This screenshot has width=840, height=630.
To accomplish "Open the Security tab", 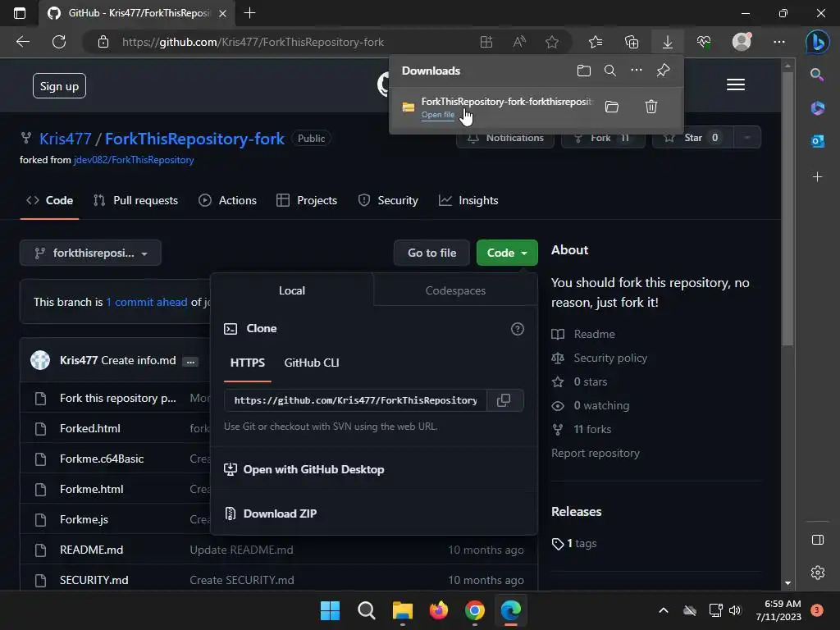I will click(388, 200).
